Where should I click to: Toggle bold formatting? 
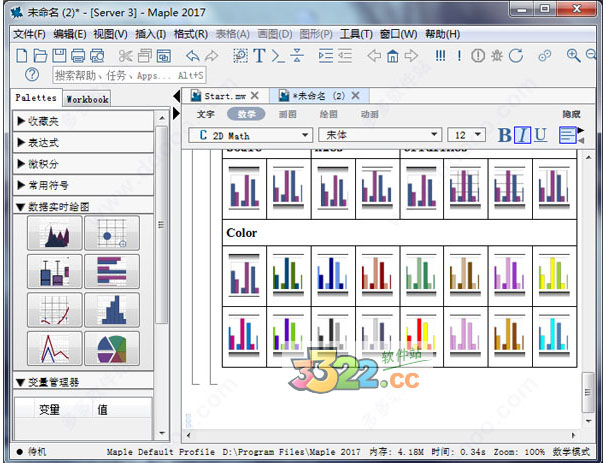(505, 135)
